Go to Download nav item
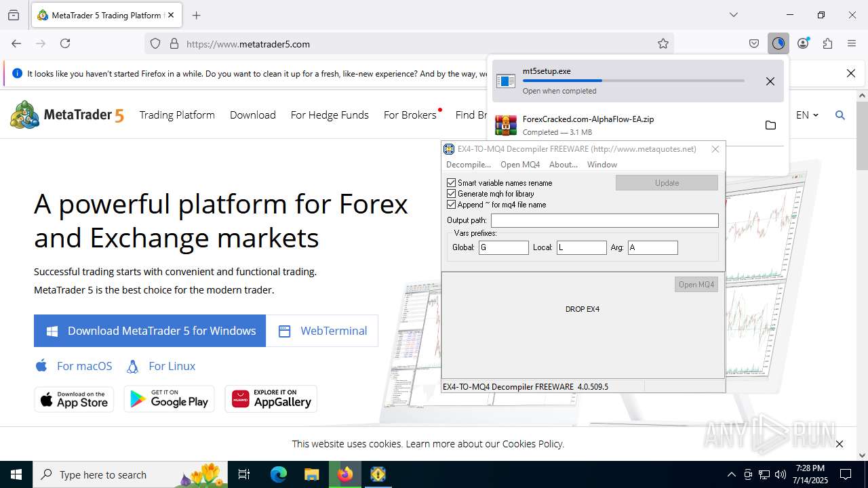The height and width of the screenshot is (488, 868). tap(253, 115)
